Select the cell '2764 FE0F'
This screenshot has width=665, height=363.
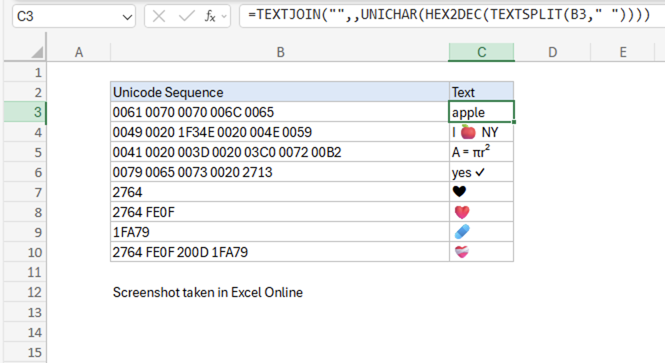(x=280, y=212)
